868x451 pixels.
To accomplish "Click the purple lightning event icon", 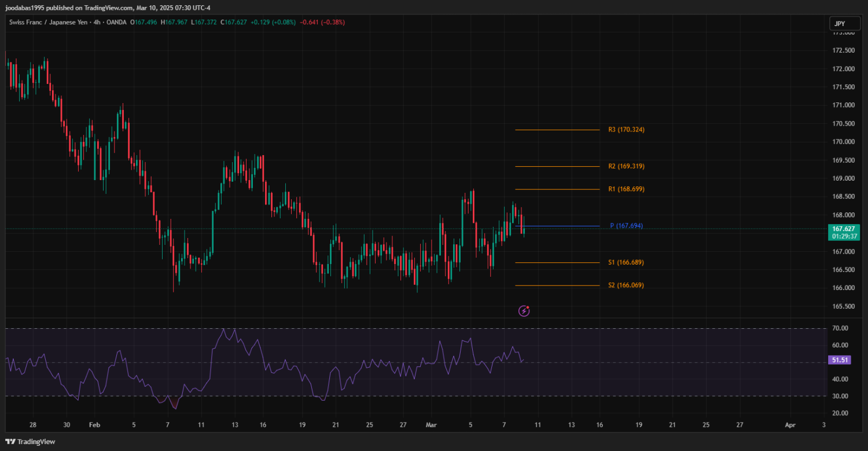I will [x=524, y=311].
